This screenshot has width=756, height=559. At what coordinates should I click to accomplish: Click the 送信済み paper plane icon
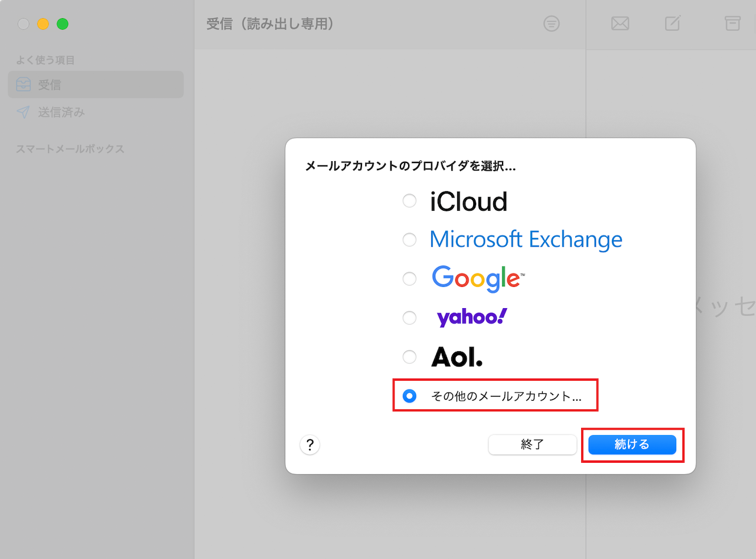click(x=23, y=112)
